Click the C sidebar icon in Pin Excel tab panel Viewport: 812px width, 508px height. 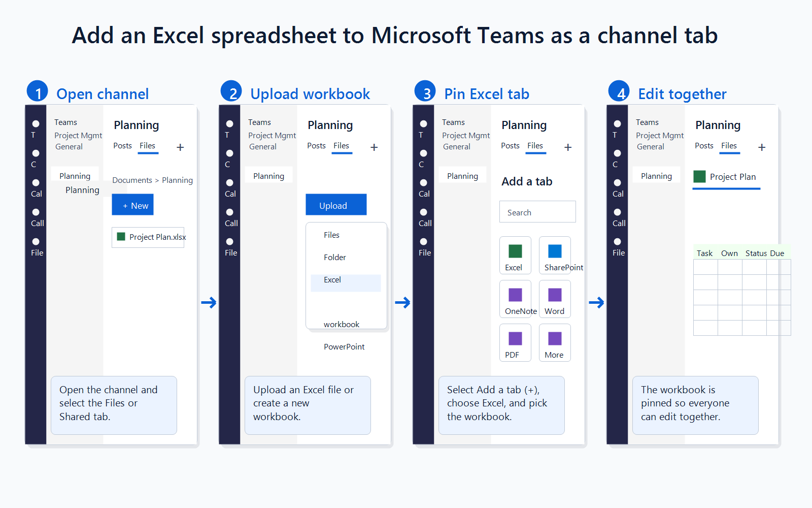424,153
